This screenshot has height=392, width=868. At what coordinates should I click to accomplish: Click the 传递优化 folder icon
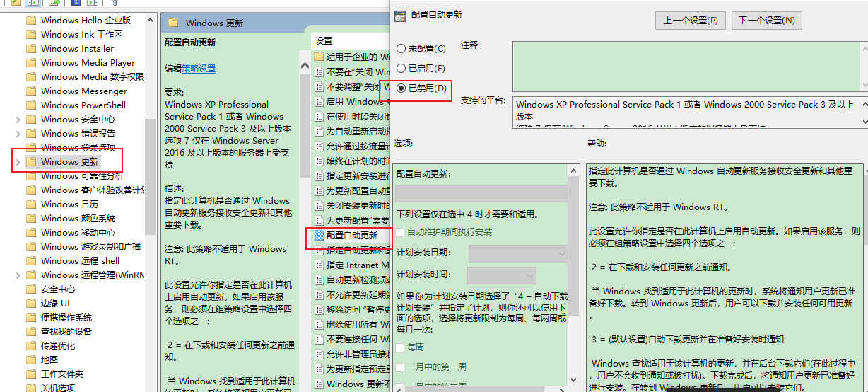click(31, 346)
